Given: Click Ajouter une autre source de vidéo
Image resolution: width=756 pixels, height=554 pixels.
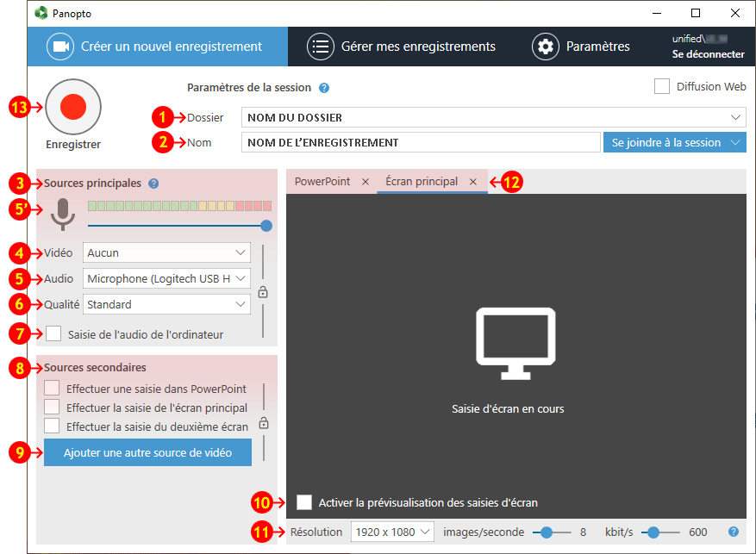Looking at the screenshot, I should 147,452.
